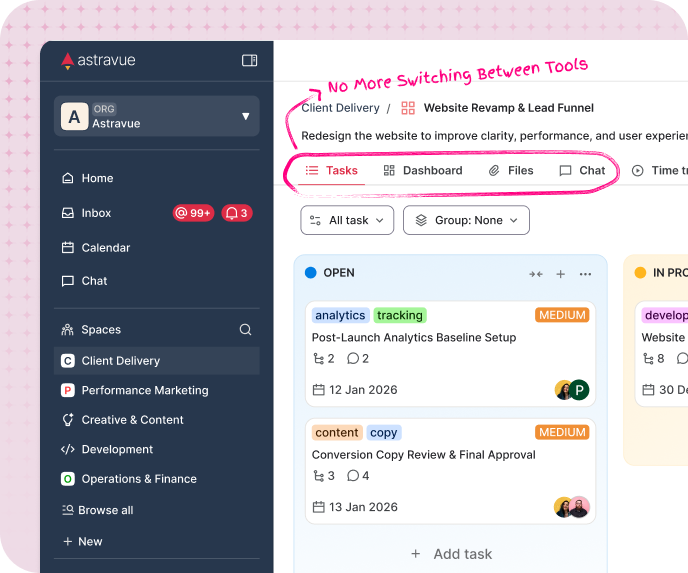
Task: Open the All task filter dropdown
Action: [x=347, y=220]
